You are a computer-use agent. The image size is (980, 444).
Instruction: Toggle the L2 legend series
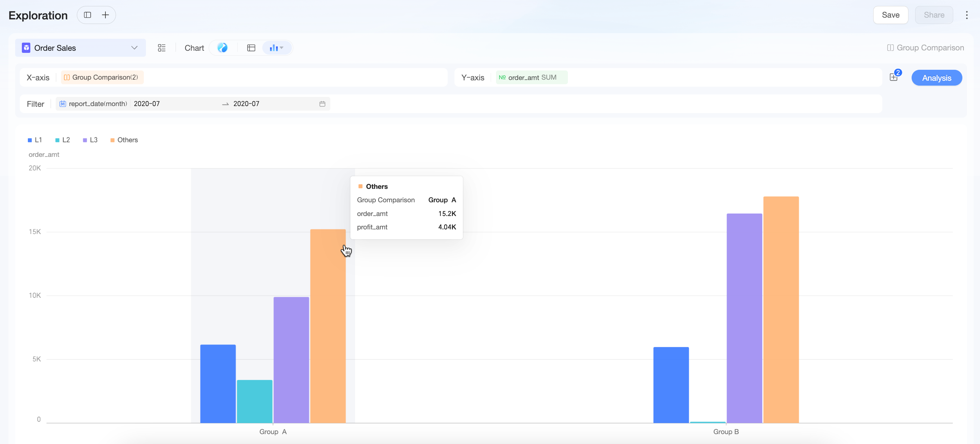tap(62, 140)
